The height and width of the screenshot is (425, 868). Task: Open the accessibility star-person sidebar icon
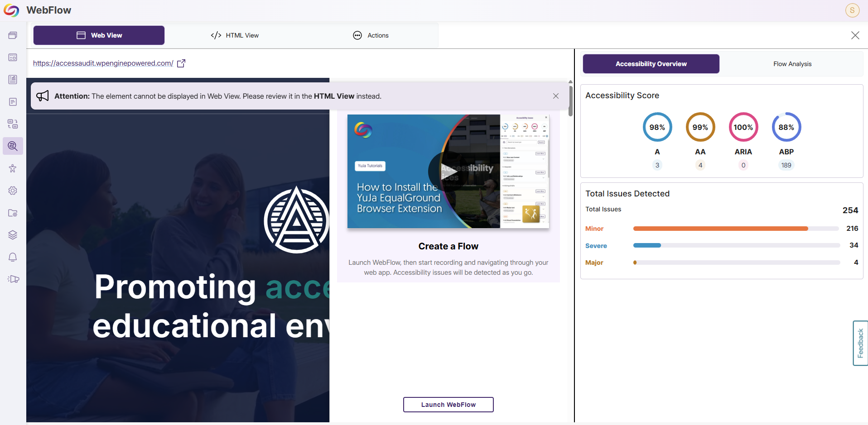pyautogui.click(x=13, y=168)
